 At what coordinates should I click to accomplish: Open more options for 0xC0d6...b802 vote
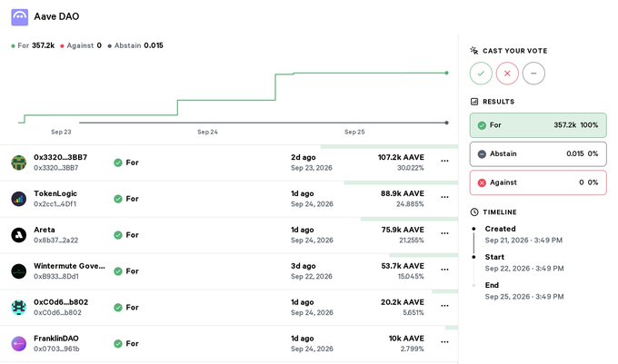pos(444,306)
